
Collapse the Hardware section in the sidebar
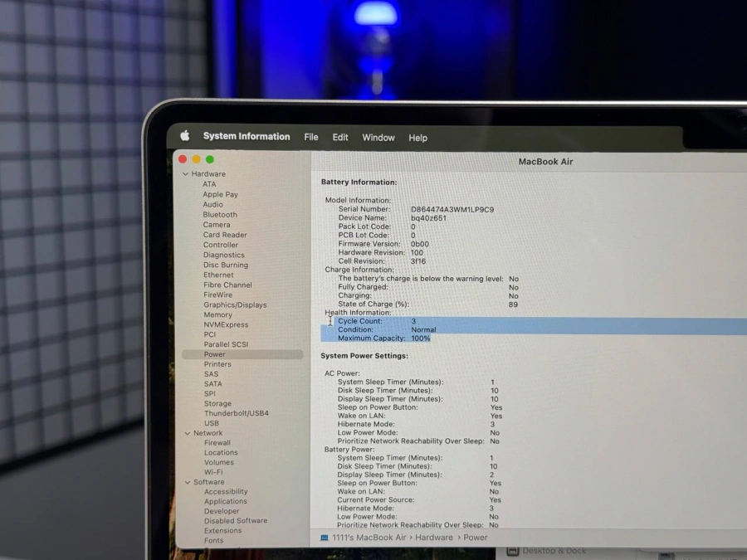point(187,173)
